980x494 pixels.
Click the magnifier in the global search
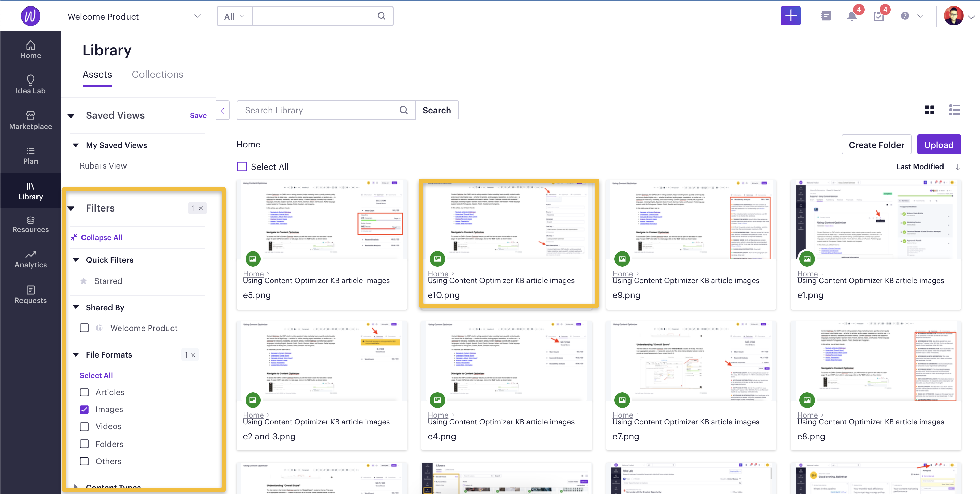[x=381, y=16]
